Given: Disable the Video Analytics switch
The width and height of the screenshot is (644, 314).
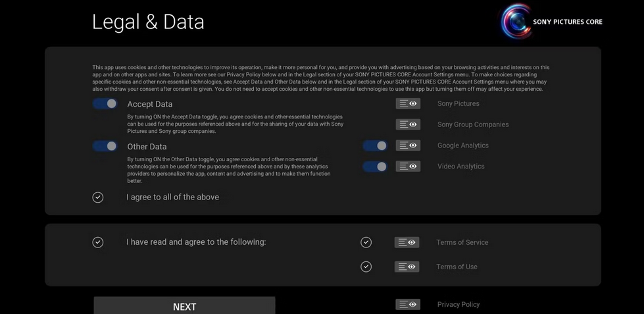Looking at the screenshot, I should (375, 167).
